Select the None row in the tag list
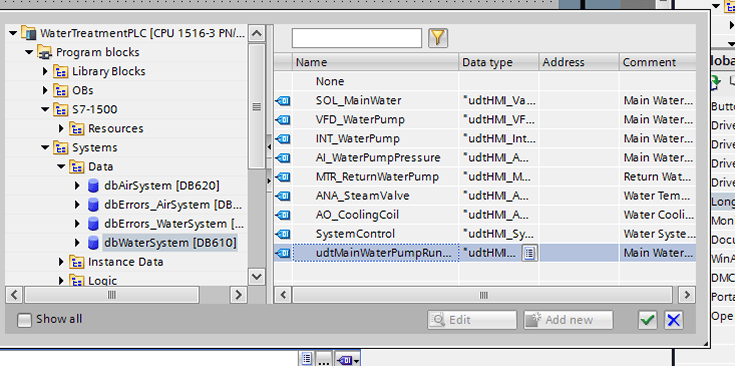 [x=485, y=82]
